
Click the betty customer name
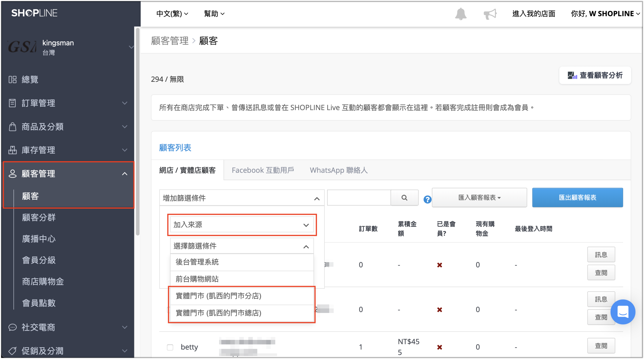189,347
